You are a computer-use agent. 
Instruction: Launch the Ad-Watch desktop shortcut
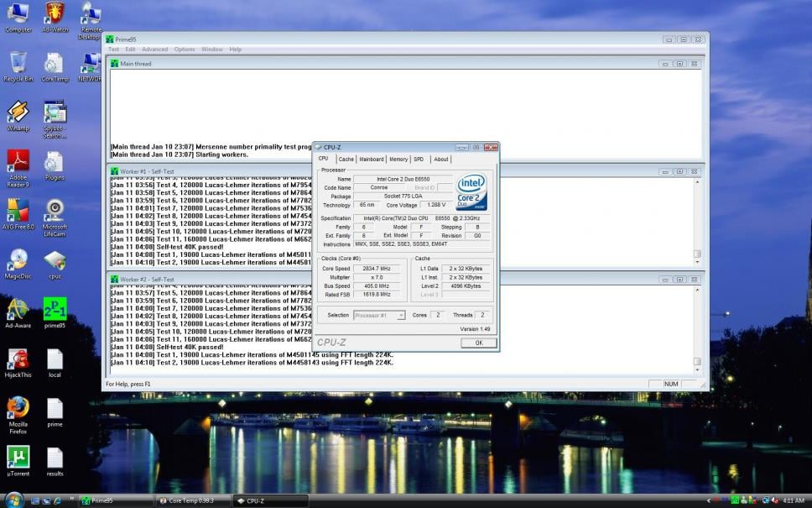point(55,17)
